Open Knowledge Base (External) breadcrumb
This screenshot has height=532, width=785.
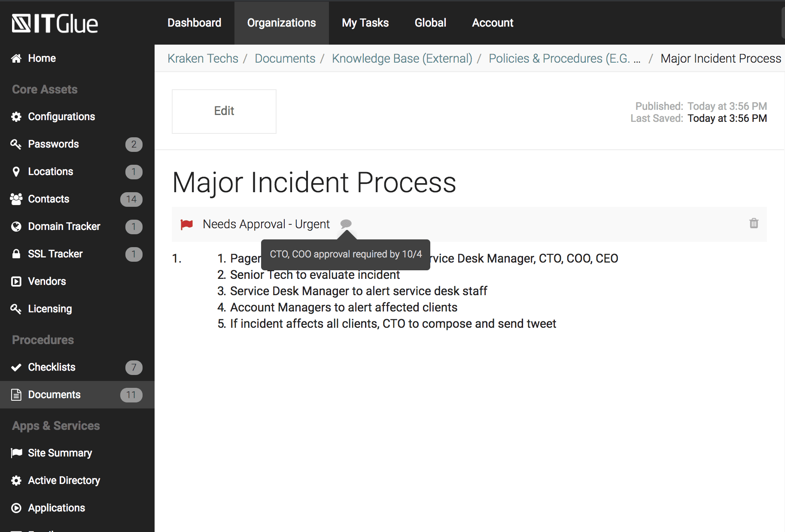point(402,58)
